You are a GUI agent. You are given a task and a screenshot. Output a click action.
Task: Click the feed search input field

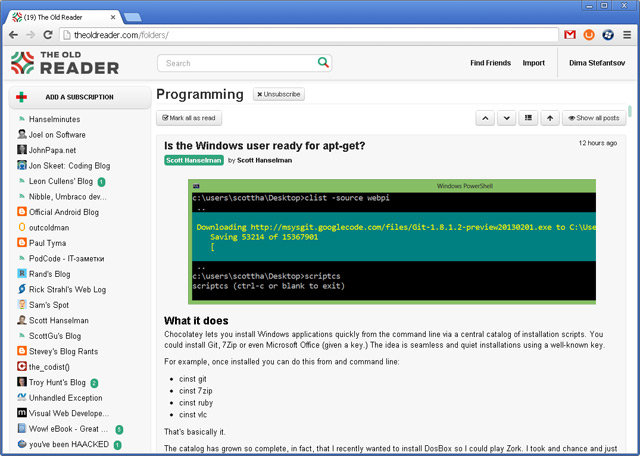[x=238, y=63]
